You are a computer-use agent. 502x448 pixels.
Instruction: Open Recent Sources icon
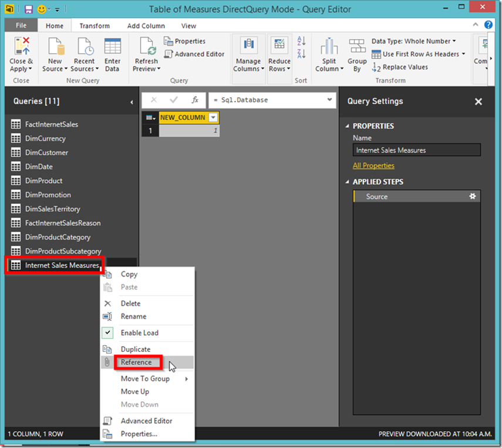tap(86, 46)
